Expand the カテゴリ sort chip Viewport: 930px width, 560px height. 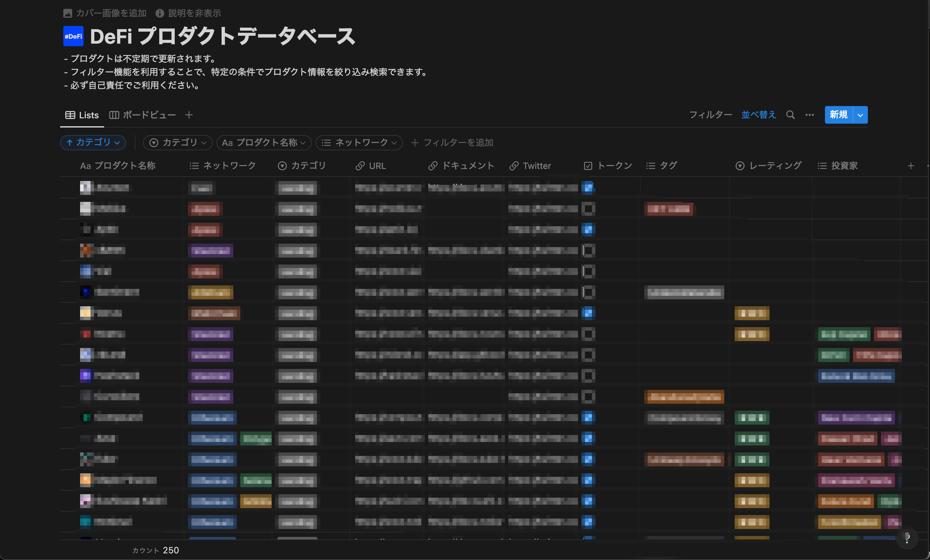tap(93, 142)
